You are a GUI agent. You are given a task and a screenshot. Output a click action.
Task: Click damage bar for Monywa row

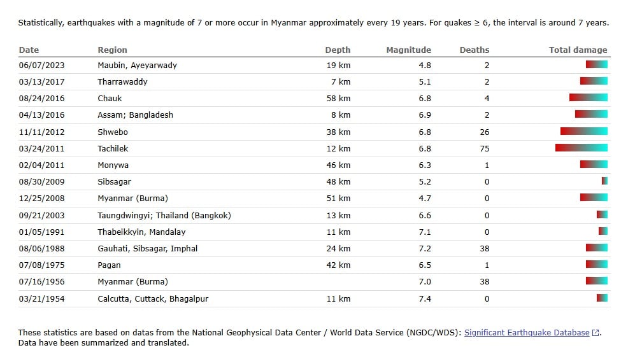(594, 164)
